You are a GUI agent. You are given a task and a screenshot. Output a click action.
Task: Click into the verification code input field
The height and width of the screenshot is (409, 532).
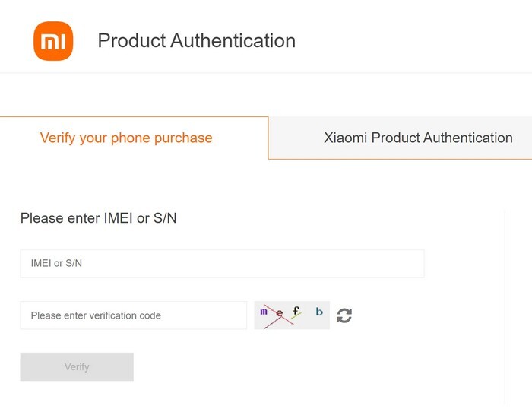point(133,315)
